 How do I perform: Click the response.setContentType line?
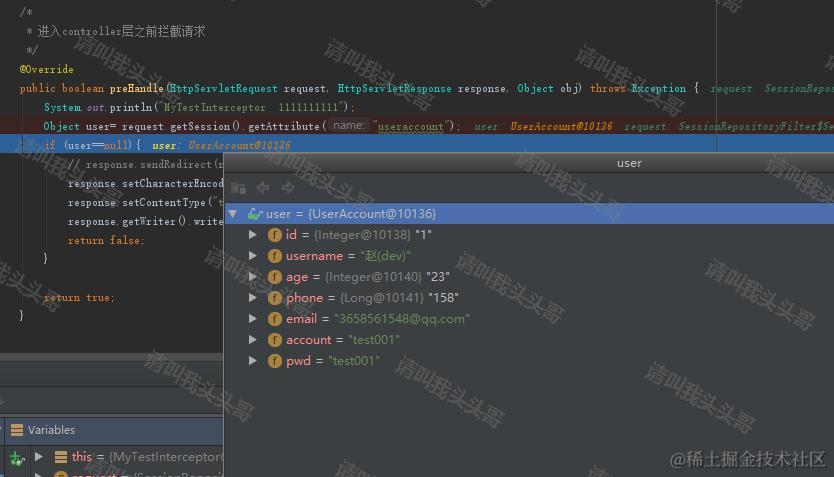(x=145, y=203)
